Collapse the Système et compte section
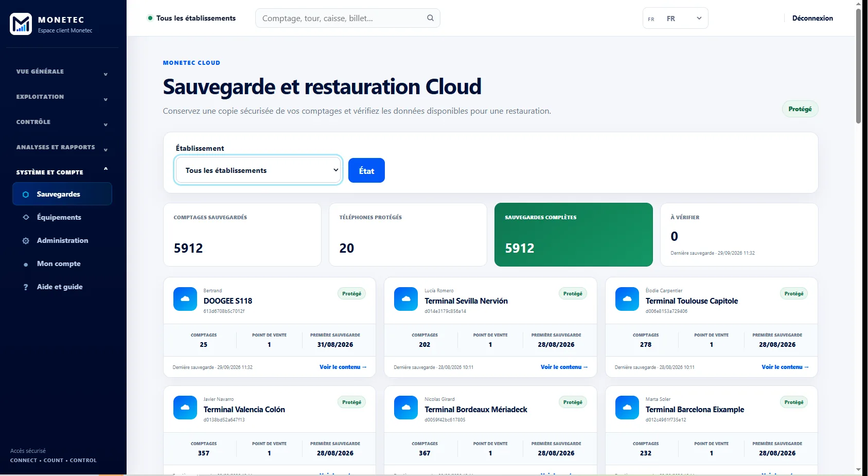868x476 pixels. [x=63, y=172]
